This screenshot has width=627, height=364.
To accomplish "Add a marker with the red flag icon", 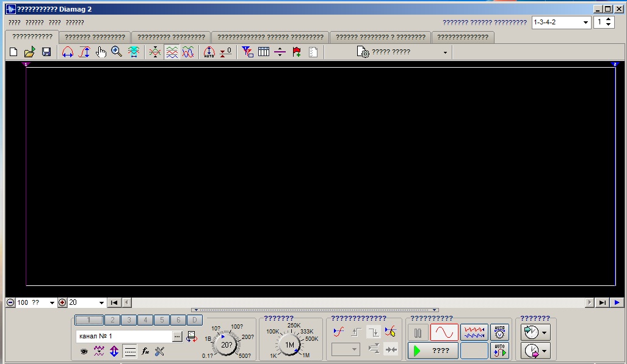I will click(297, 52).
